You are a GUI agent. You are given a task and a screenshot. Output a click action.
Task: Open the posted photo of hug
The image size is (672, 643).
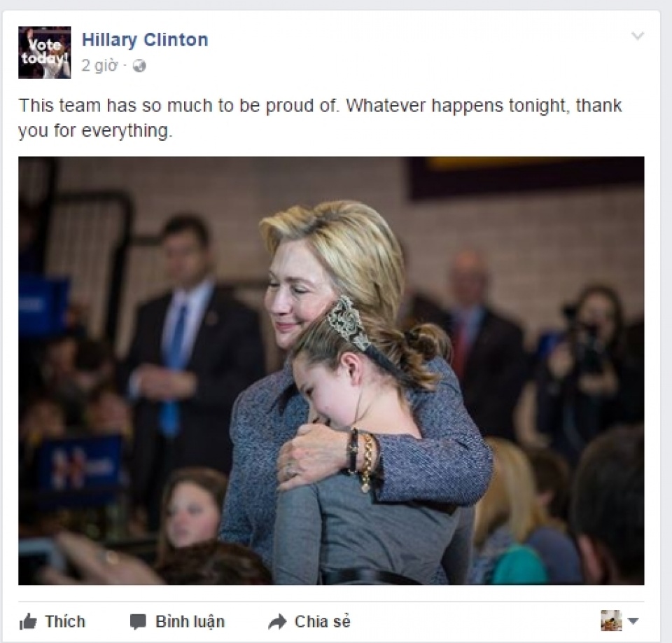(x=331, y=371)
